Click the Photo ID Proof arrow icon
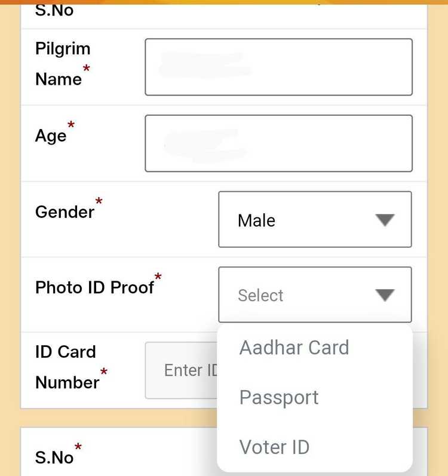Viewport: 448px width, 476px height. tap(385, 295)
